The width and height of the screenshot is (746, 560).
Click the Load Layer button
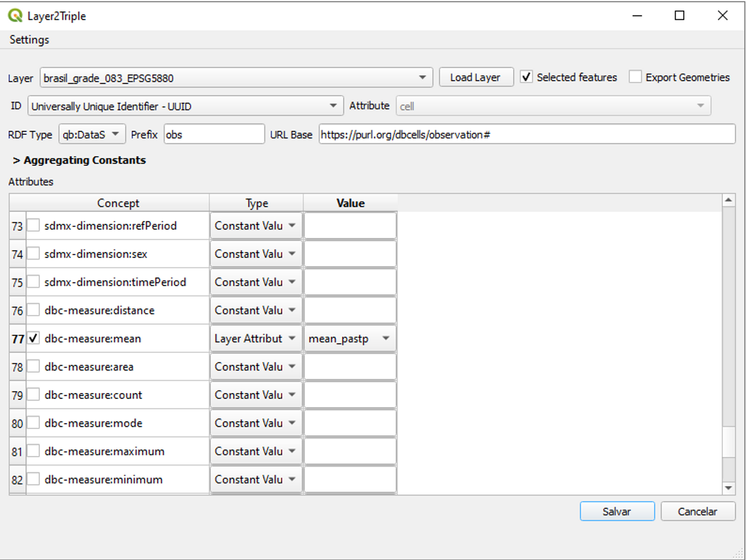(x=475, y=77)
